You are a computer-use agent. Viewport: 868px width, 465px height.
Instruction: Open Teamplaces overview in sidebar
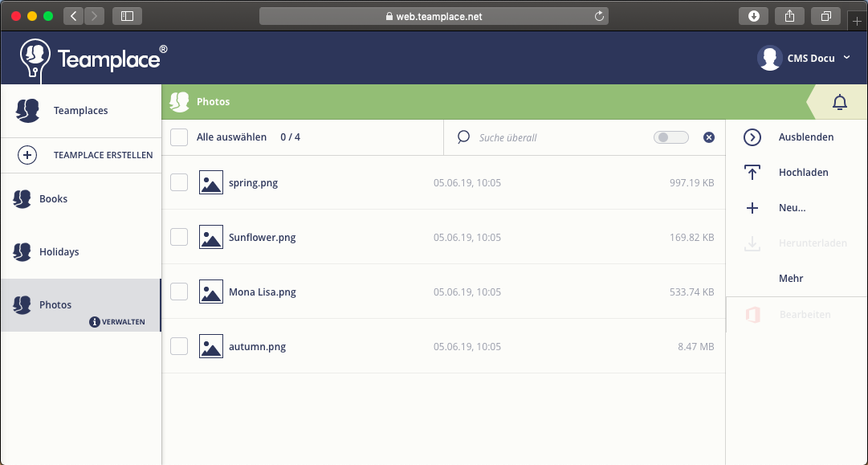coord(81,111)
